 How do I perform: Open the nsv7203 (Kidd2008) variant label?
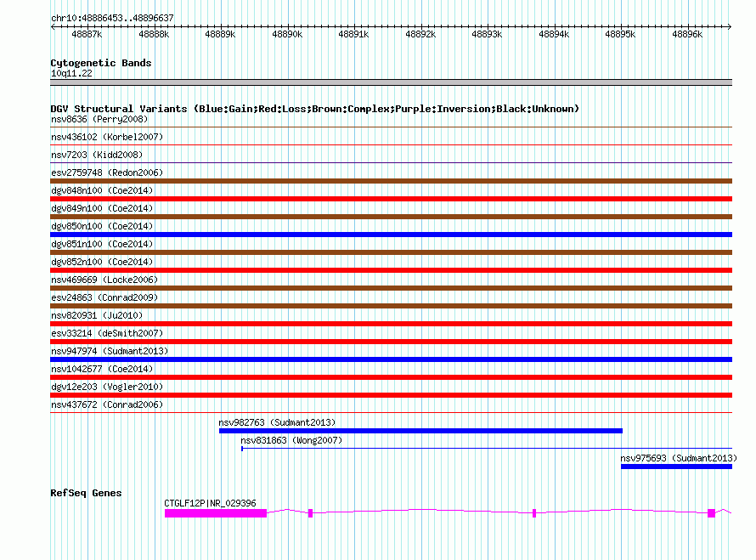pyautogui.click(x=97, y=155)
